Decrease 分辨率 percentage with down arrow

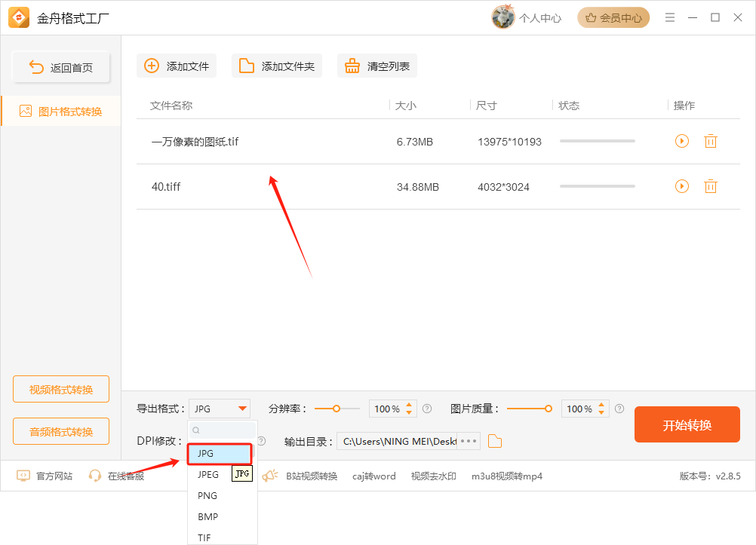[409, 412]
